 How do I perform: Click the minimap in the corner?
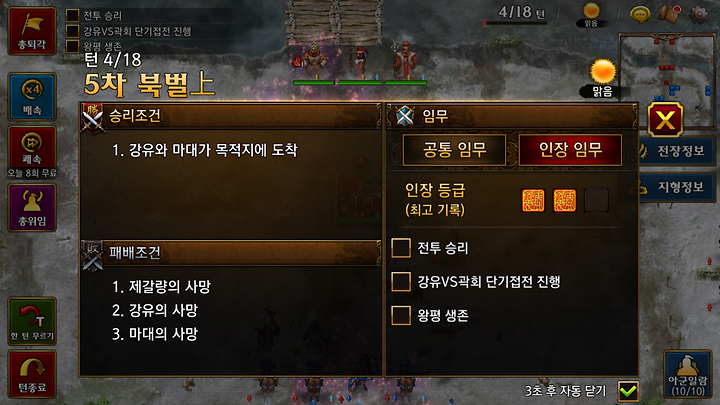pos(667,80)
